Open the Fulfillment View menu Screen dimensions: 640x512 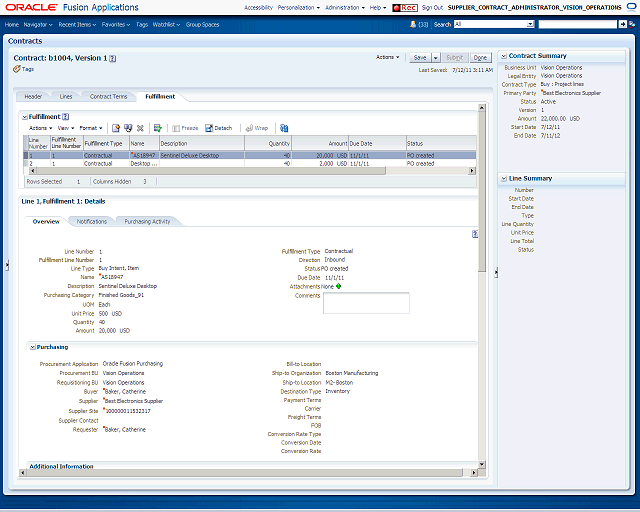point(66,128)
